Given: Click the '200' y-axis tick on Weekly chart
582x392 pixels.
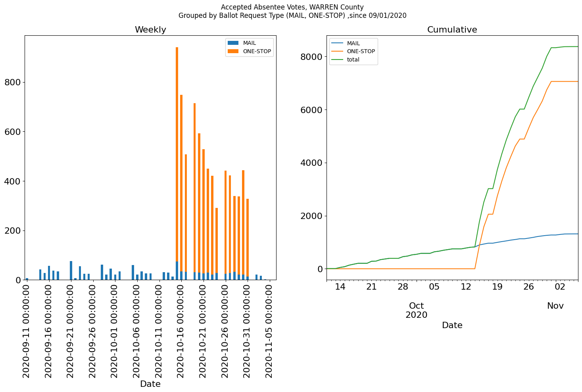Looking at the screenshot, I should (x=12, y=231).
